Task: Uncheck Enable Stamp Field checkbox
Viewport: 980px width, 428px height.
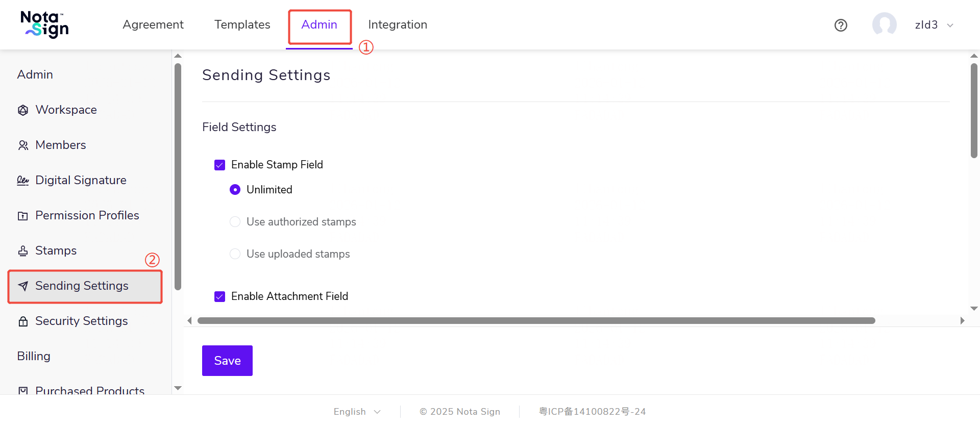Action: [220, 165]
